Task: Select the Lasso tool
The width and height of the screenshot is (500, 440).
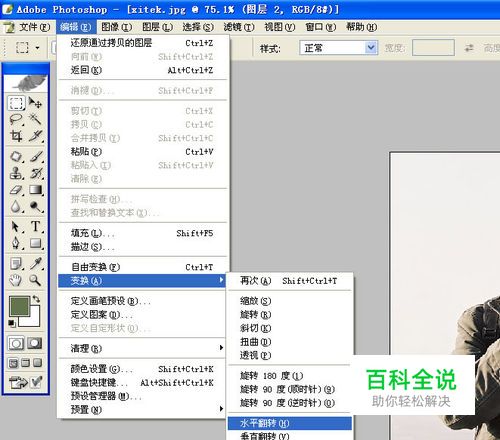Action: pos(16,119)
